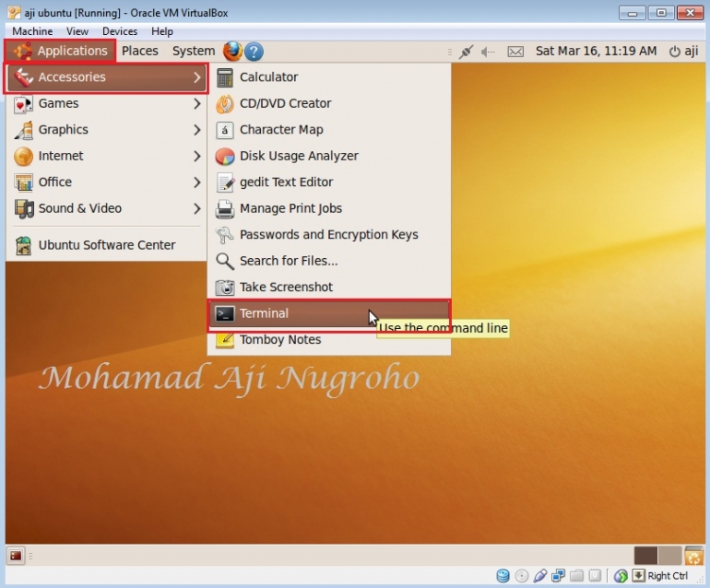Open the mail envelope indicator
This screenshot has height=588, width=710.
click(x=515, y=52)
